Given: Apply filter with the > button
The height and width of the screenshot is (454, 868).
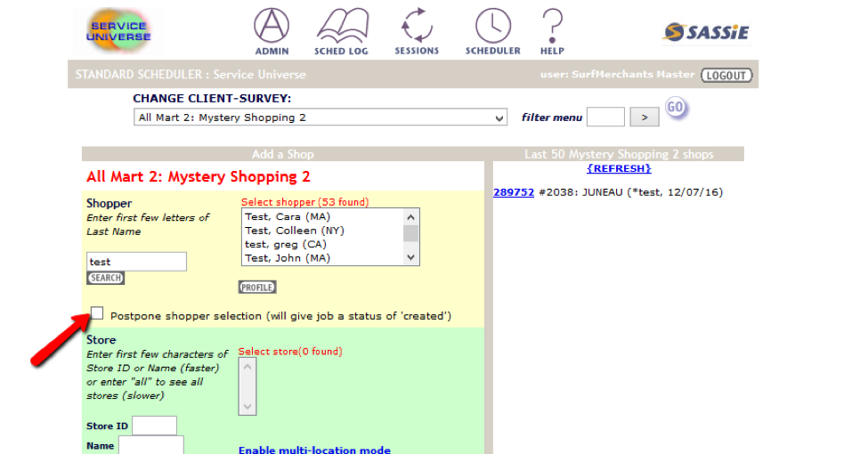Looking at the screenshot, I should point(645,118).
